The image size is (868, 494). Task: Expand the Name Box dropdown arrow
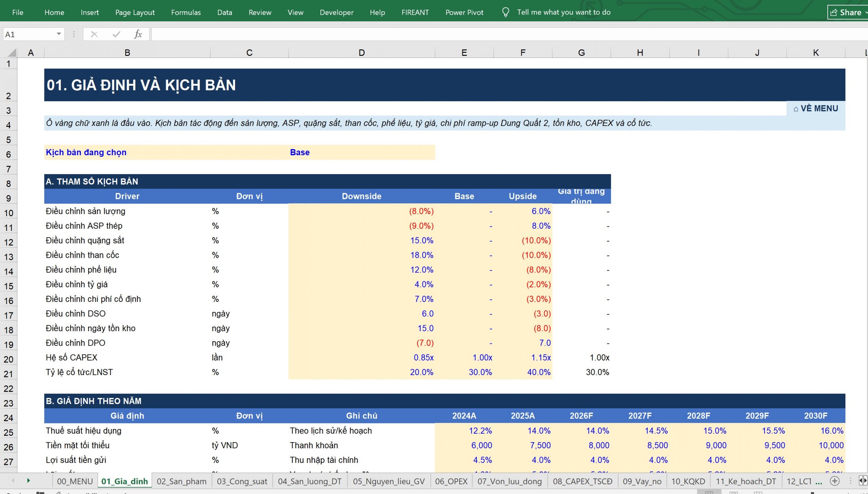click(59, 34)
